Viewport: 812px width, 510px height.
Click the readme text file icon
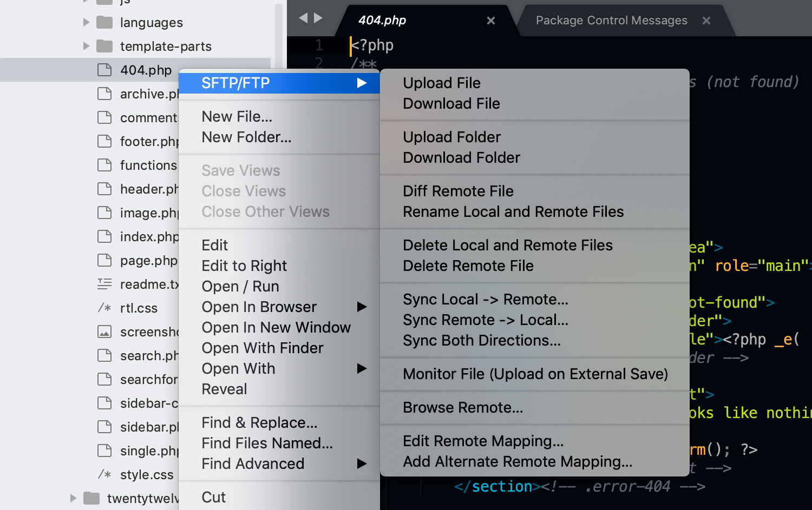point(104,283)
